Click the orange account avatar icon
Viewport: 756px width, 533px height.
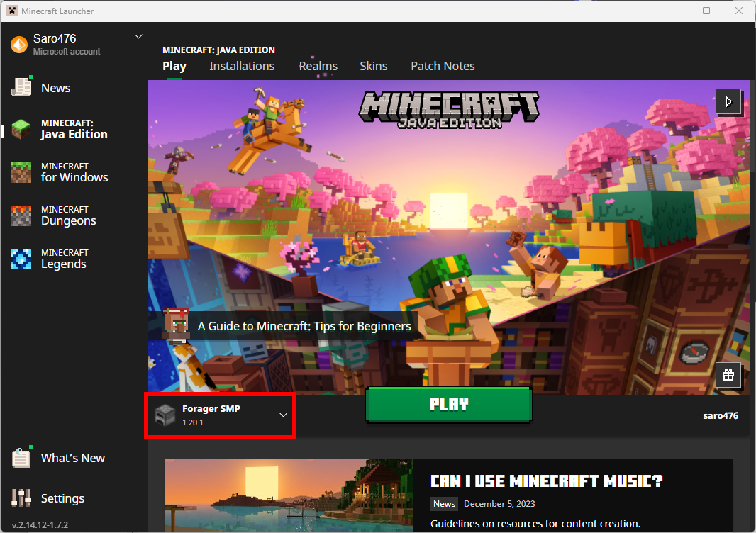[x=19, y=45]
